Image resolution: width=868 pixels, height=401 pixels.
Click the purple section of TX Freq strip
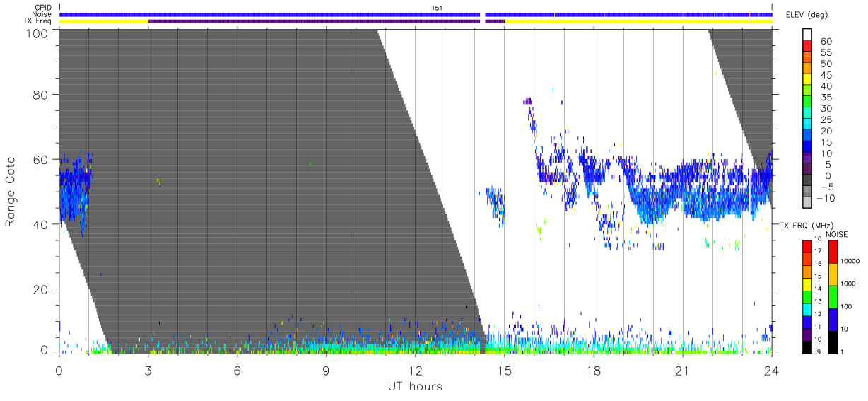click(x=315, y=21)
